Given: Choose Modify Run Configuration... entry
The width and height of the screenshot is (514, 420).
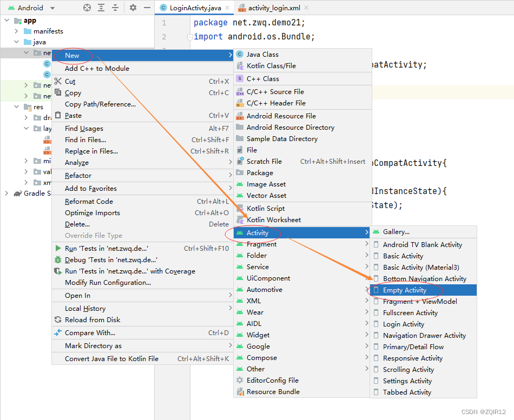Looking at the screenshot, I should point(142,282).
